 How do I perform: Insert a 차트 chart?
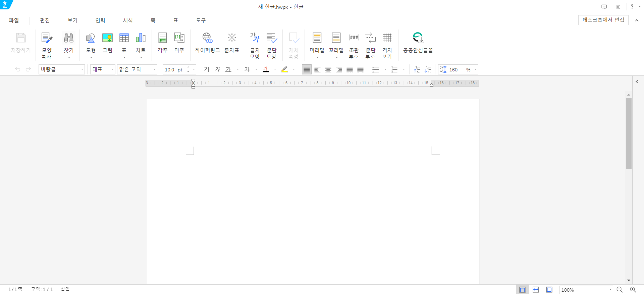141,38
